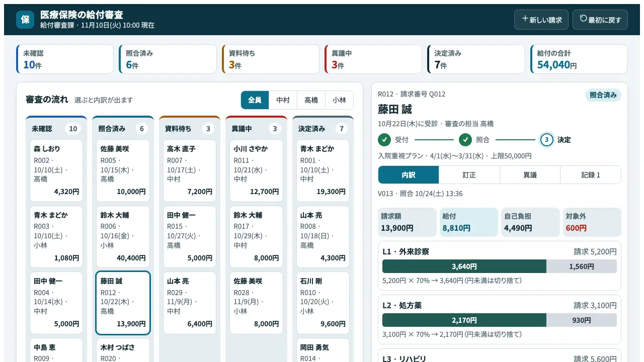Click the green checkmark beside 照合

[x=465, y=140]
